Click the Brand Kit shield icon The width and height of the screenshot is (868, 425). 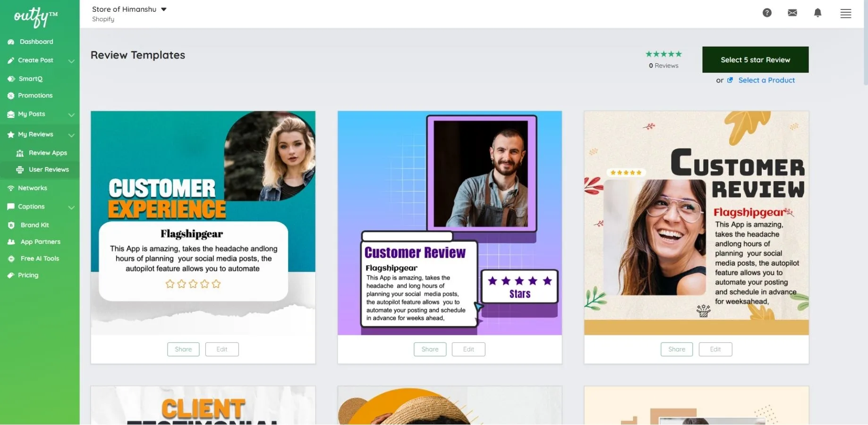[11, 225]
